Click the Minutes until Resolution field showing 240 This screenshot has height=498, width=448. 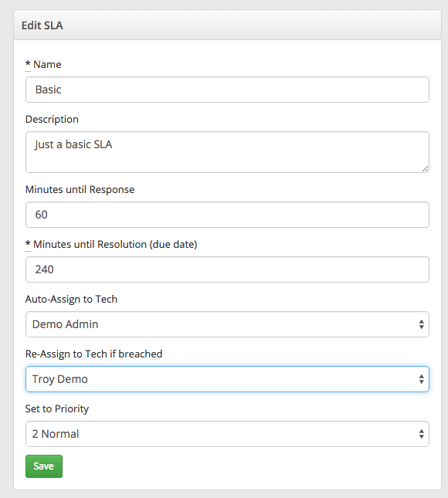tap(227, 269)
